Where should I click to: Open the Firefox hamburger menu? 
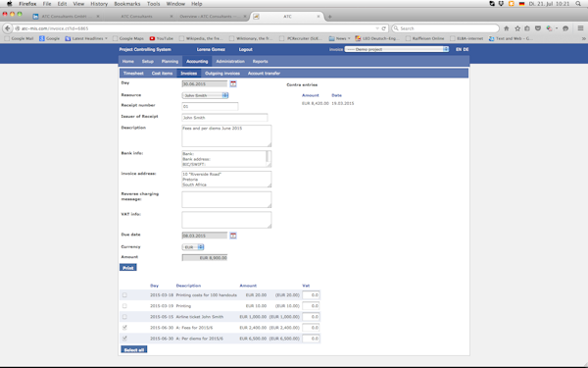pos(580,28)
